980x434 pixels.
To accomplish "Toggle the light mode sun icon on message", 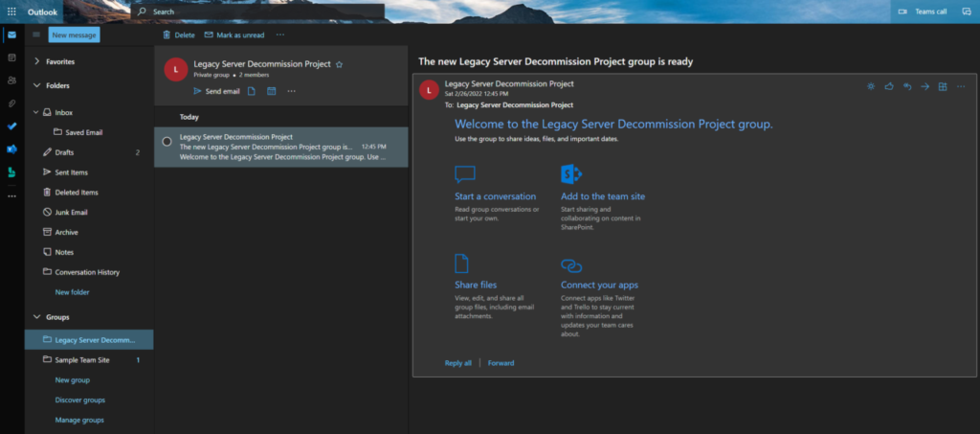I will coord(870,86).
